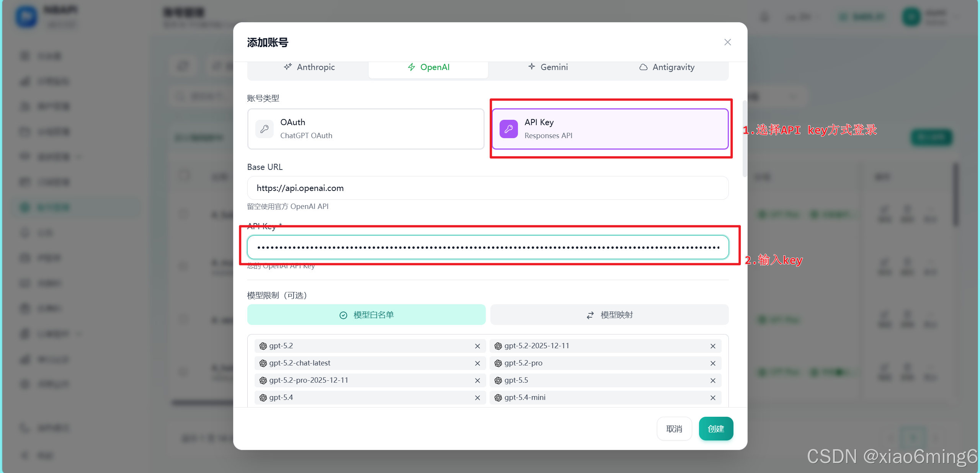
Task: Focus the masked API Key field
Action: [x=488, y=247]
